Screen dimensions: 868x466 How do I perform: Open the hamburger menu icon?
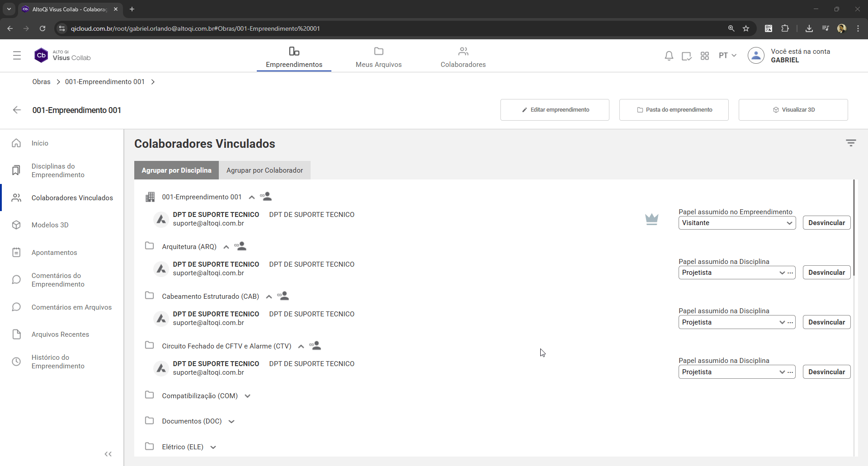coord(17,56)
